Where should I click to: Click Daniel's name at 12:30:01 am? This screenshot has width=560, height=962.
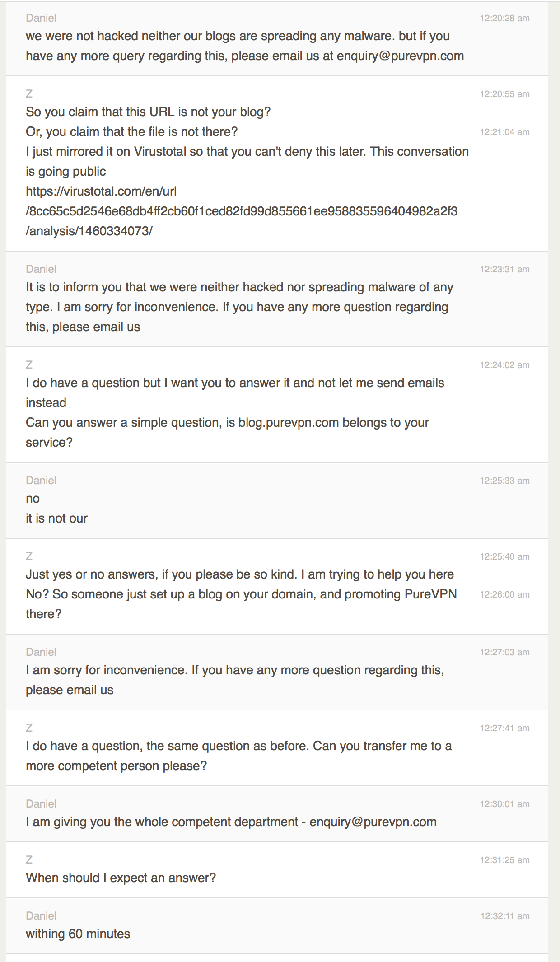pyautogui.click(x=41, y=803)
